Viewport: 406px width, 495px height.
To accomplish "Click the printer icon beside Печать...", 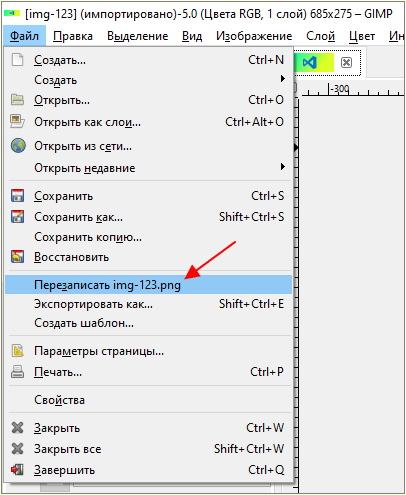I will click(x=17, y=371).
